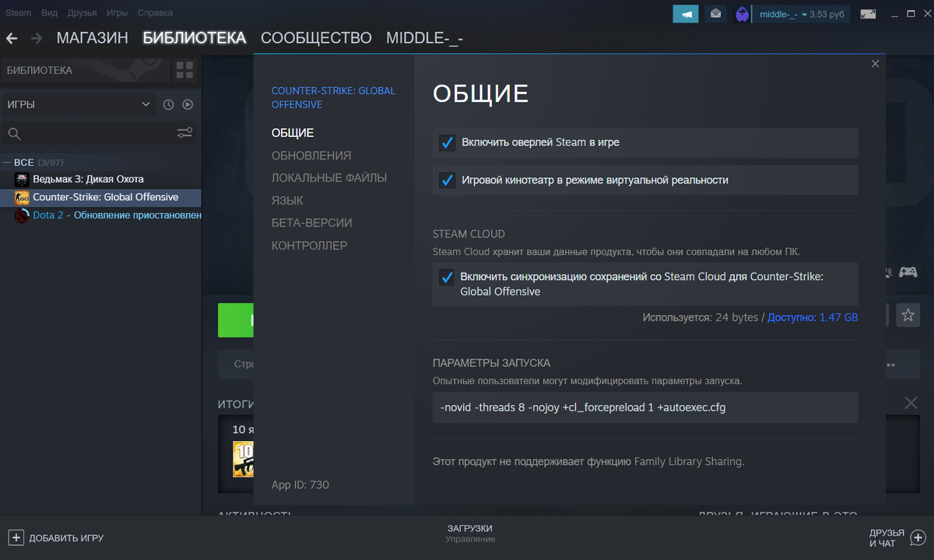Go to БИБЛИОТЕКА tab
The width and height of the screenshot is (934, 560).
pyautogui.click(x=195, y=38)
